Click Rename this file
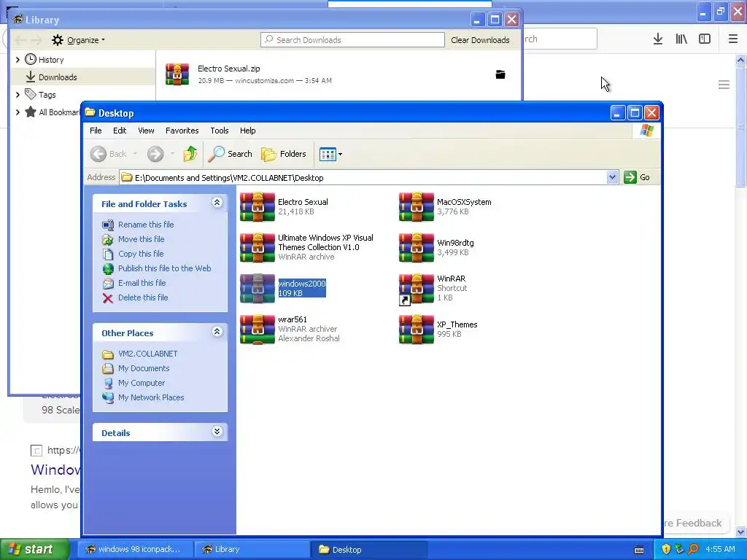Image resolution: width=747 pixels, height=560 pixels. pyautogui.click(x=146, y=225)
